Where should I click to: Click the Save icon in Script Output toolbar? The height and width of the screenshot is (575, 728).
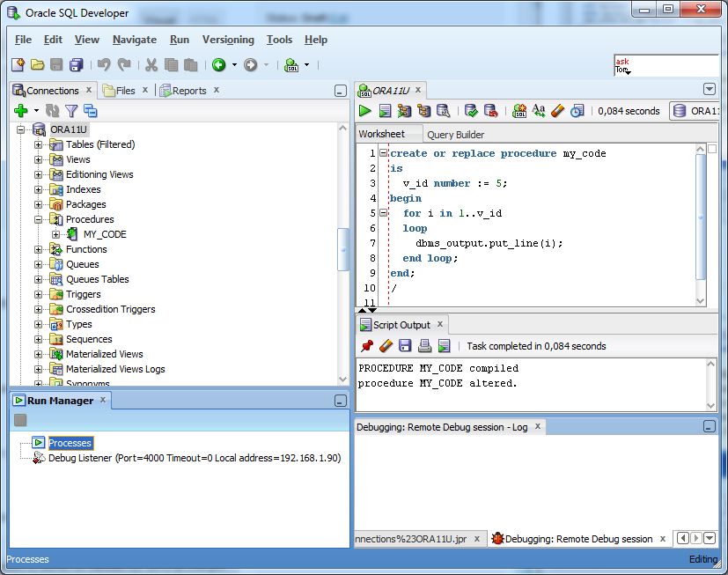[405, 345]
